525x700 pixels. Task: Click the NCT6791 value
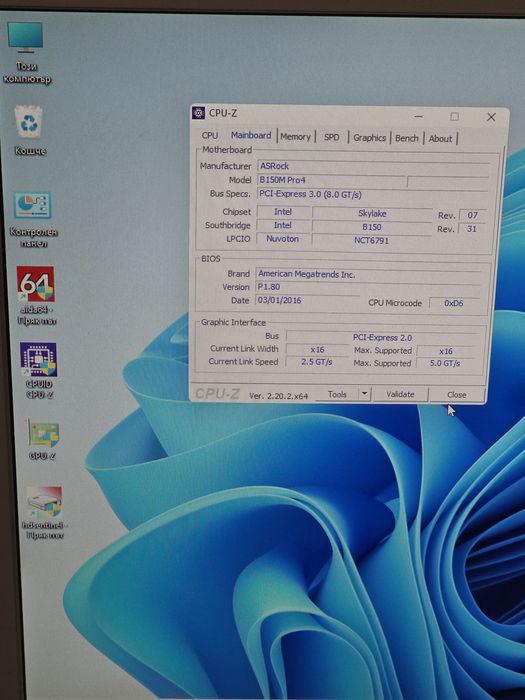(x=371, y=240)
